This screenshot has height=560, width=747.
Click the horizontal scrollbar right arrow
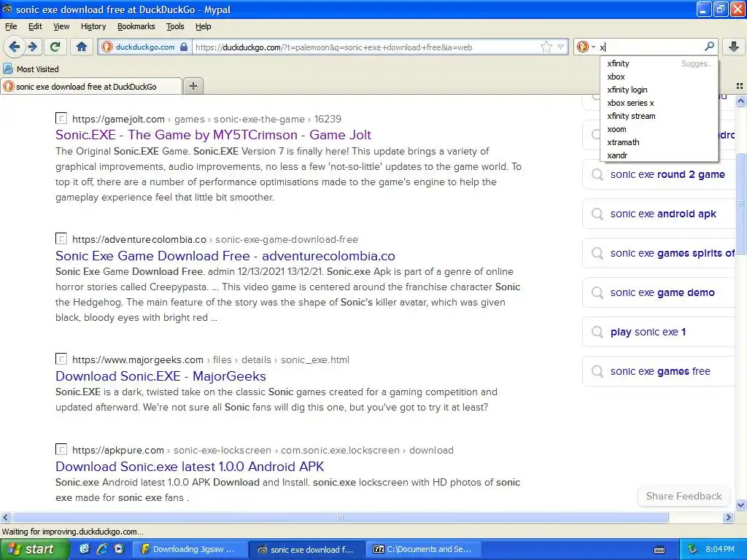(729, 517)
